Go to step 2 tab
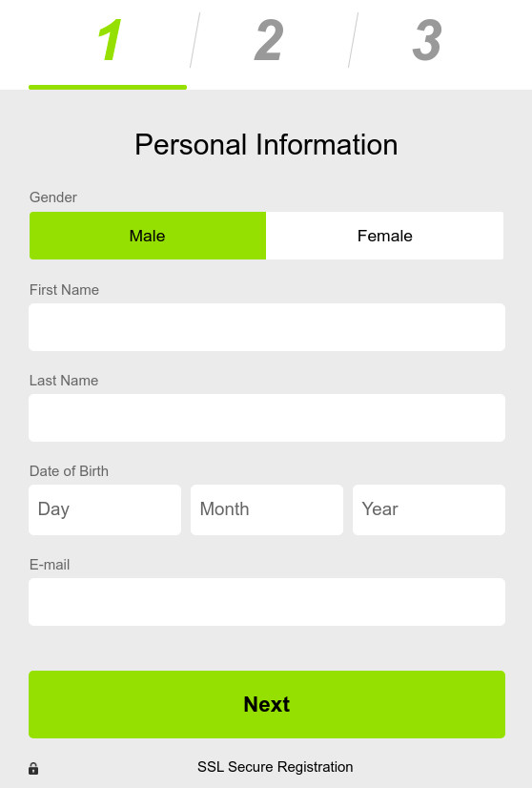Viewport: 532px width, 788px height. coord(268,40)
